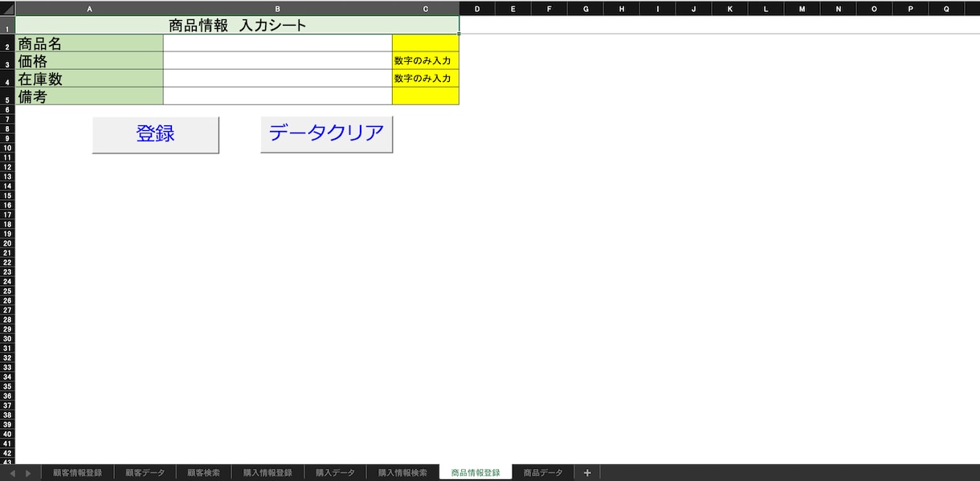This screenshot has width=980, height=481.
Task: Click 数字のみ入力 note in the 価格 row
Action: [x=426, y=61]
